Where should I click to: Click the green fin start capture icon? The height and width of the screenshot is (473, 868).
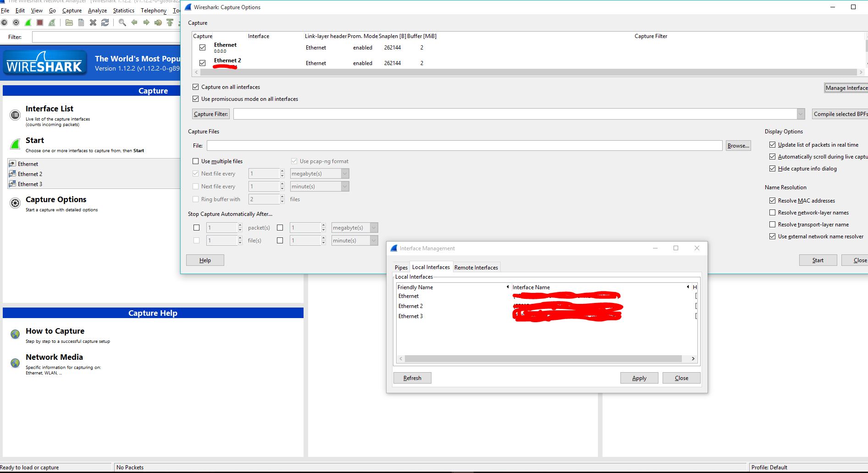pos(28,22)
